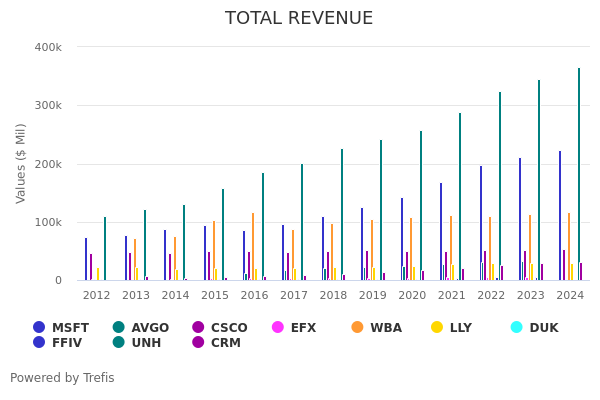The width and height of the screenshot is (600, 400).
Task: Select the tallest teal bar for 2024
Action: click(578, 175)
